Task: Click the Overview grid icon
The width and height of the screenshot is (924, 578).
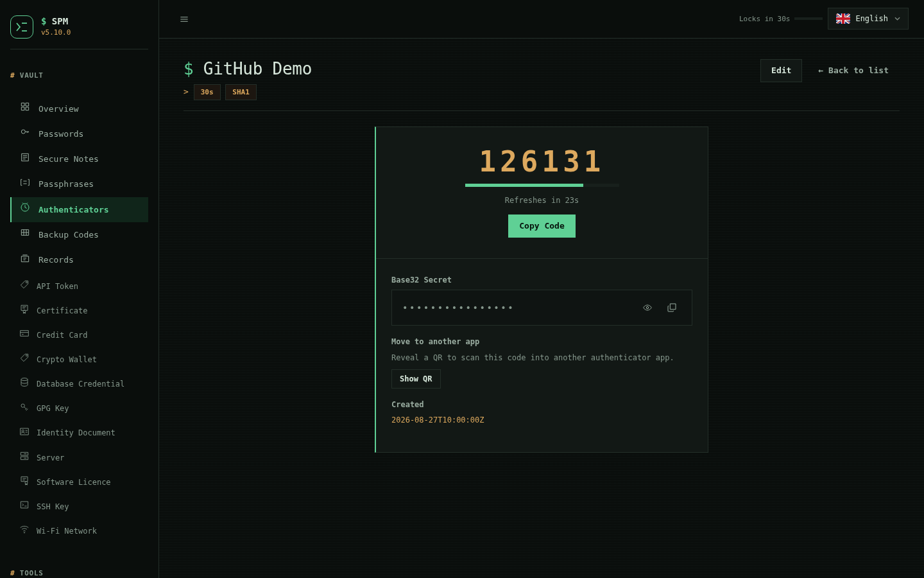Action: coord(25,107)
